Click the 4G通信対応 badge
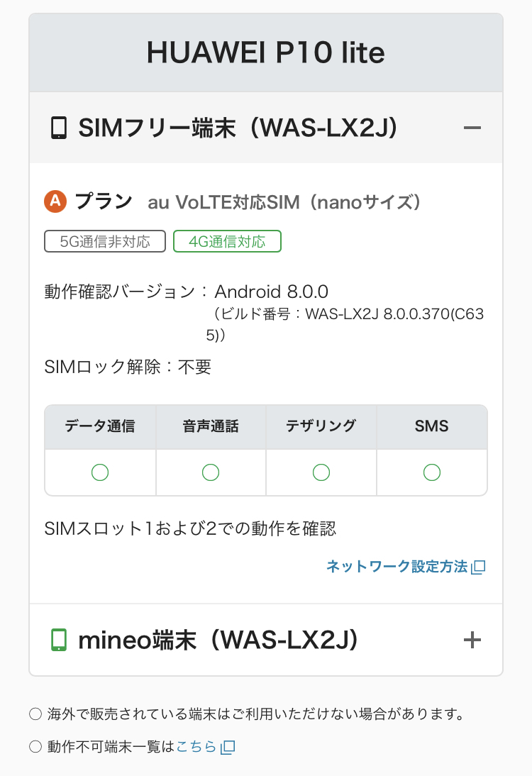 tap(227, 241)
